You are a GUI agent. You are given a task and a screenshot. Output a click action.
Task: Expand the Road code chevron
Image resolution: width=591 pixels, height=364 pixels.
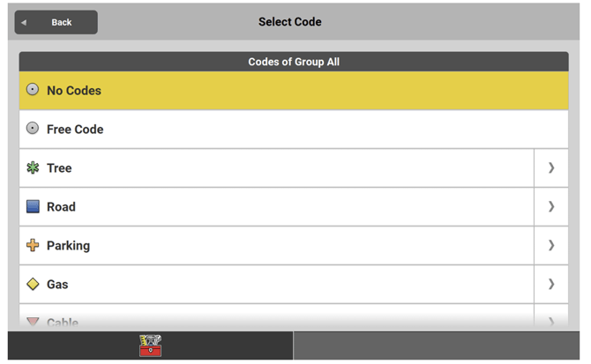click(x=551, y=206)
